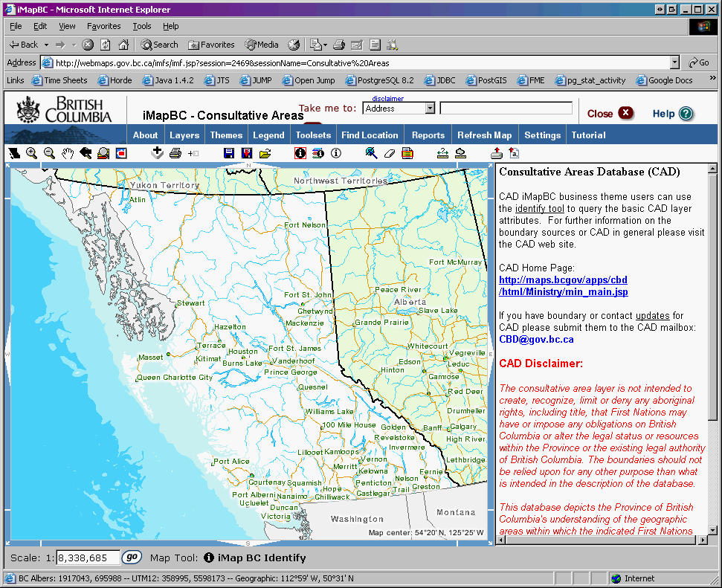The image size is (722, 588).
Task: Click the save session floppy disk icon
Action: point(229,153)
